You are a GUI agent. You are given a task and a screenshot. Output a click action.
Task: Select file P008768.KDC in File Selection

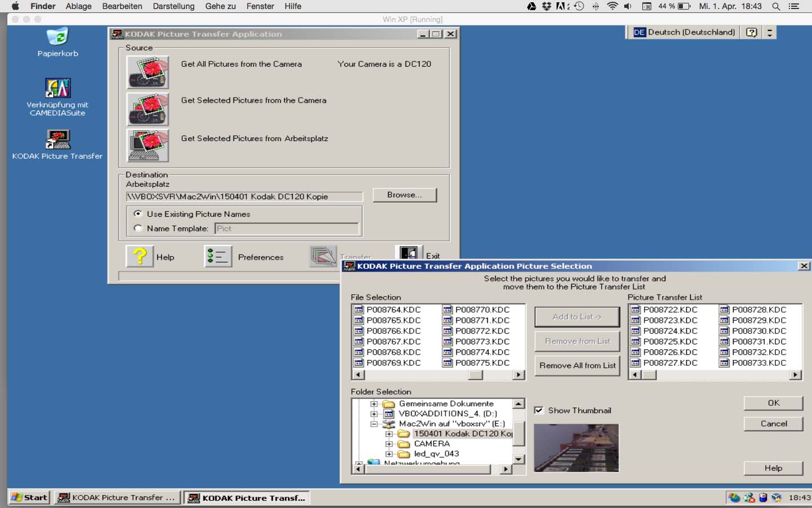(393, 352)
